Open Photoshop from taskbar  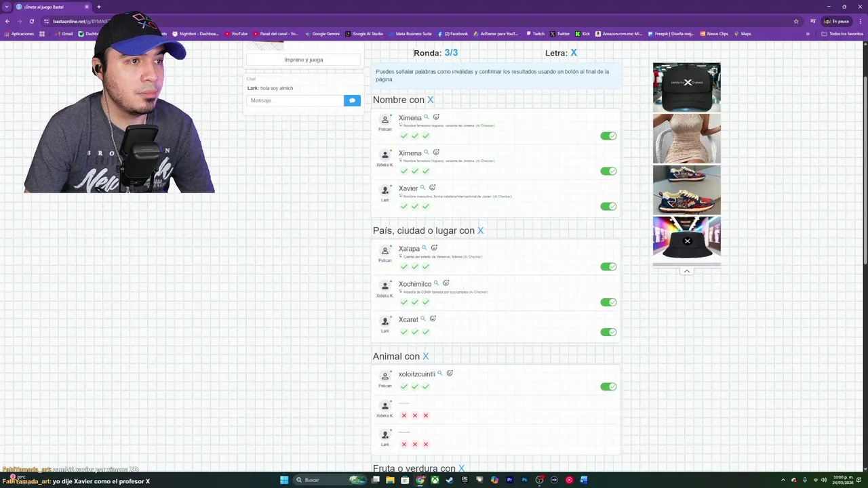coord(524,480)
